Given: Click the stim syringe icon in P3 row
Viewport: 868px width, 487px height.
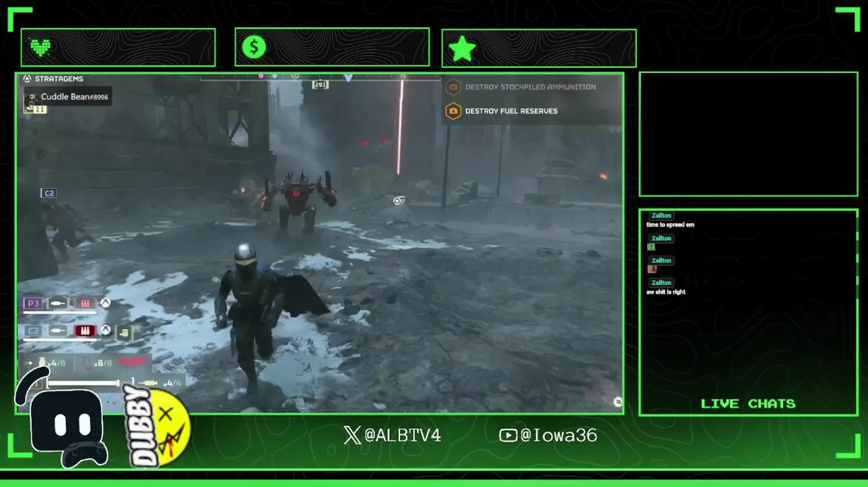Looking at the screenshot, I should point(58,304).
